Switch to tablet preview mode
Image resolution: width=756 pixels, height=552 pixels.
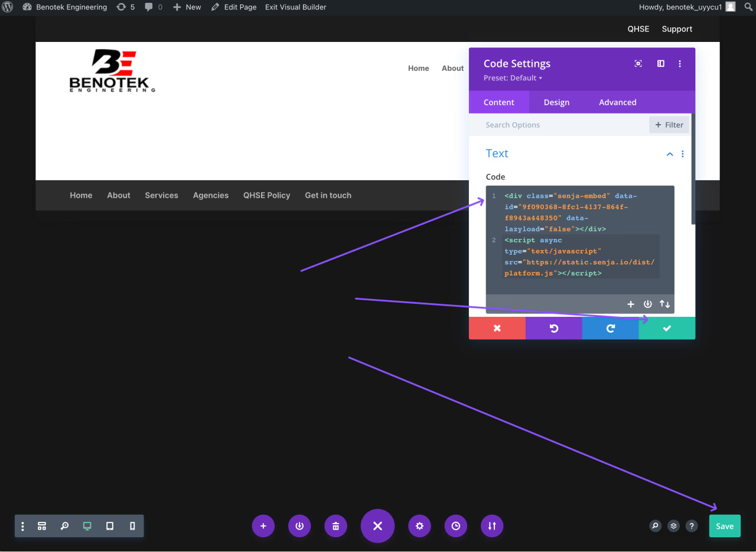coord(110,526)
